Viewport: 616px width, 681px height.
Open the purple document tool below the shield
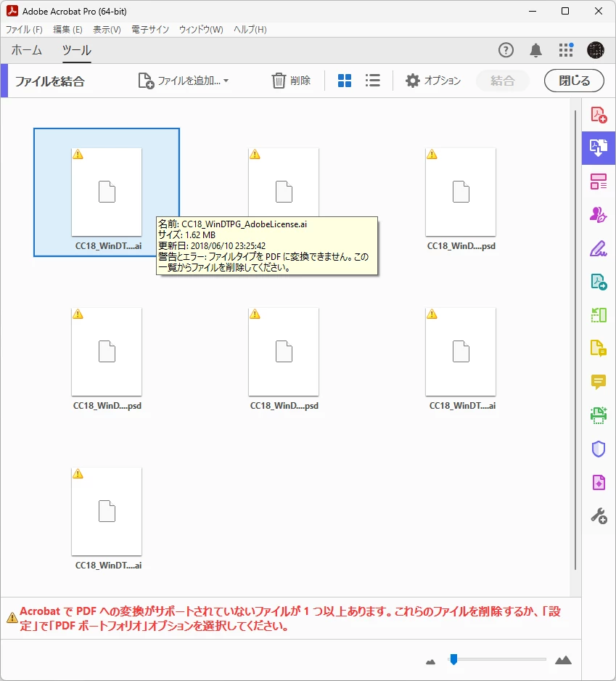[x=599, y=482]
